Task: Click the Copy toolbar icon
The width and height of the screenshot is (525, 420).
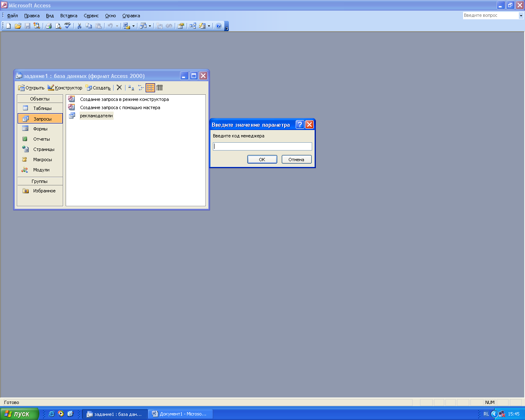Action: tap(89, 26)
